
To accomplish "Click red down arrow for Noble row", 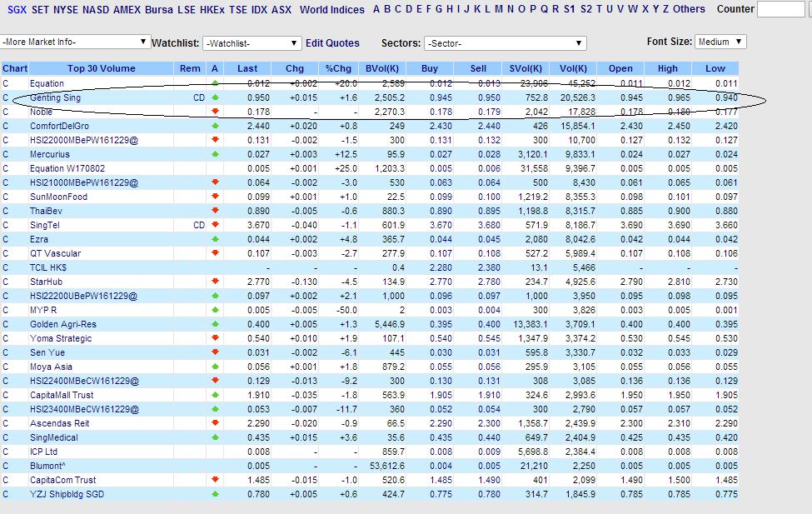I will [x=216, y=112].
